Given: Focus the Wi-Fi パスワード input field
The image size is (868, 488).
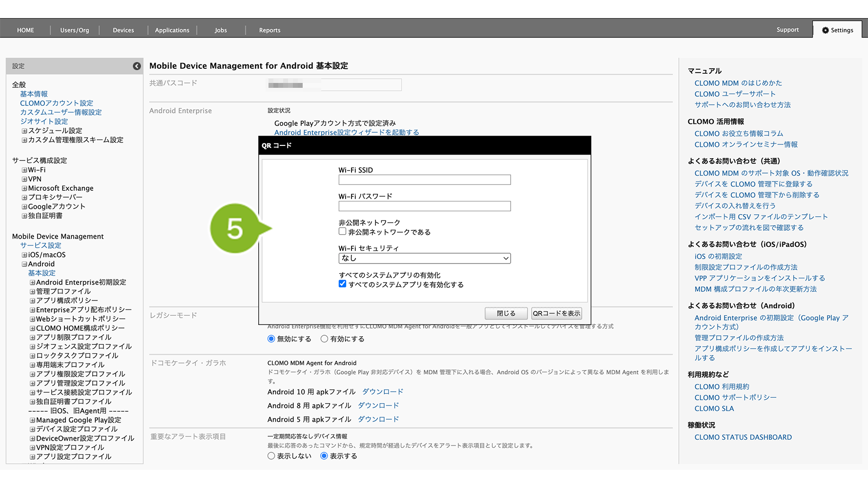Looking at the screenshot, I should [425, 206].
